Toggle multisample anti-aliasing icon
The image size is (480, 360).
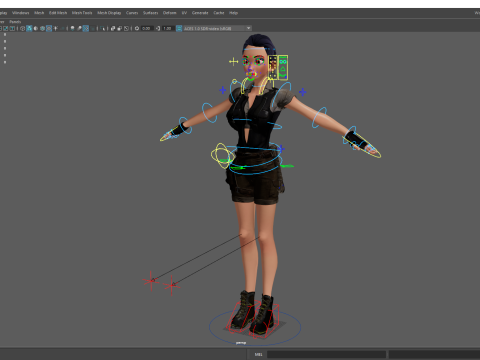pos(86,28)
